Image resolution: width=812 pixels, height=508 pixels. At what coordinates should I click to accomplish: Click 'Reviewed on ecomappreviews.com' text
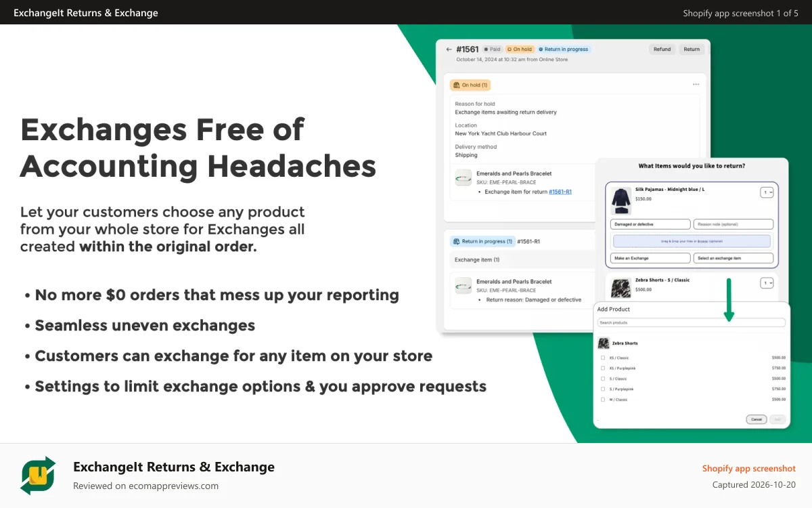145,486
